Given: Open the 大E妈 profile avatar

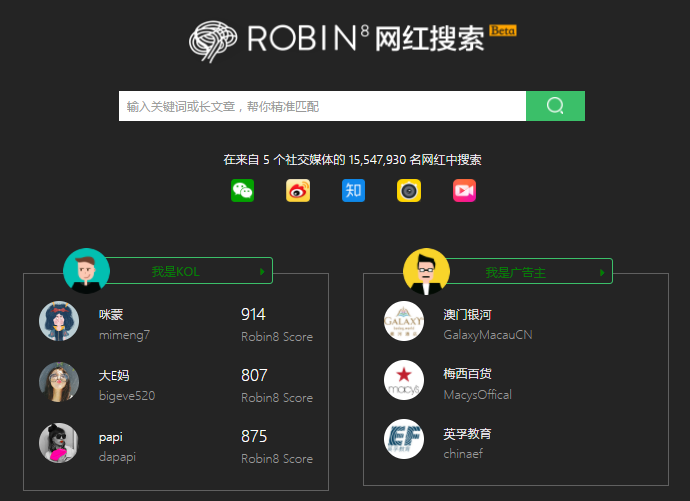Looking at the screenshot, I should point(59,382).
